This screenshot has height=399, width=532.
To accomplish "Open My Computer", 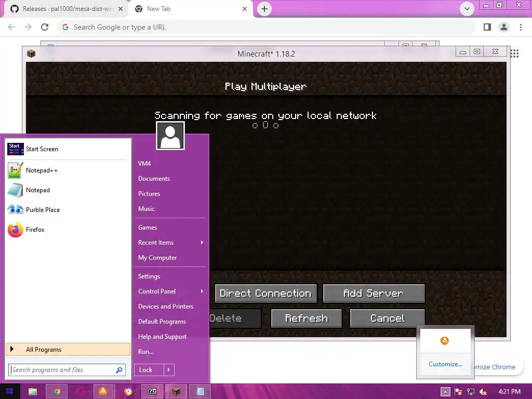I will pos(157,258).
